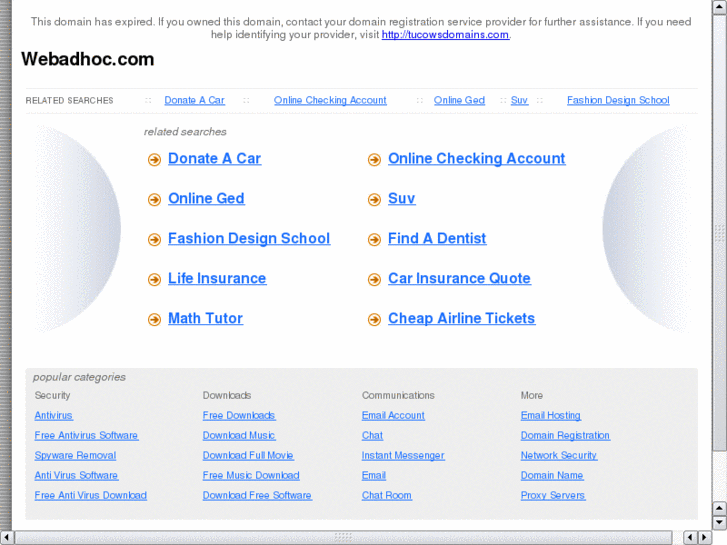Open the Email Hosting link
Viewport: 727px width, 545px height.
coord(551,416)
